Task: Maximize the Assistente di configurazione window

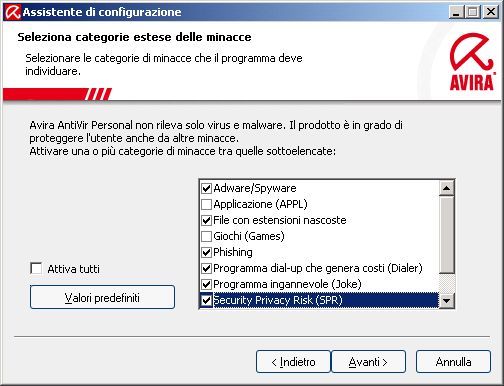Action: (473, 12)
